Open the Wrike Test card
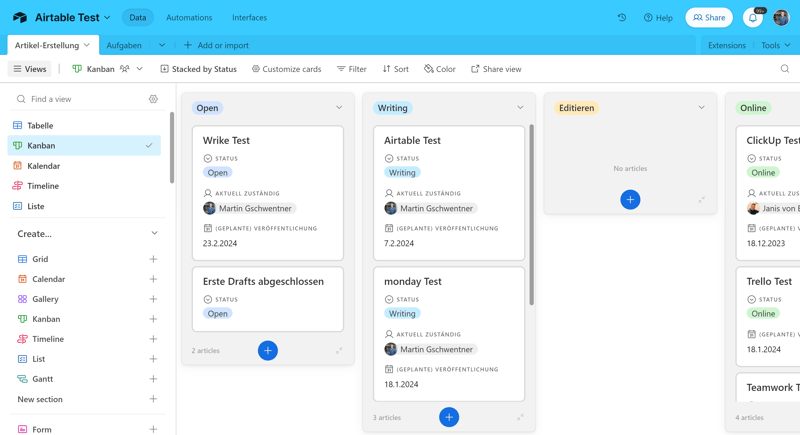The image size is (800, 435). pos(268,193)
